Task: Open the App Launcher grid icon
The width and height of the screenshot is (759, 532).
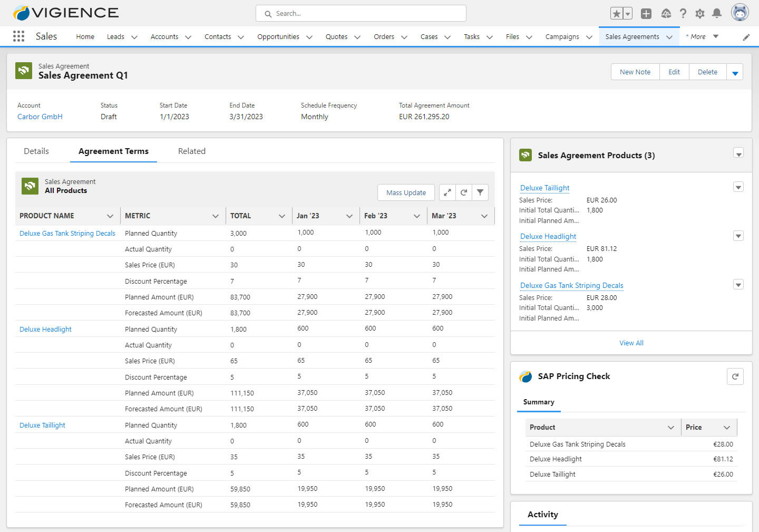Action: click(x=18, y=36)
